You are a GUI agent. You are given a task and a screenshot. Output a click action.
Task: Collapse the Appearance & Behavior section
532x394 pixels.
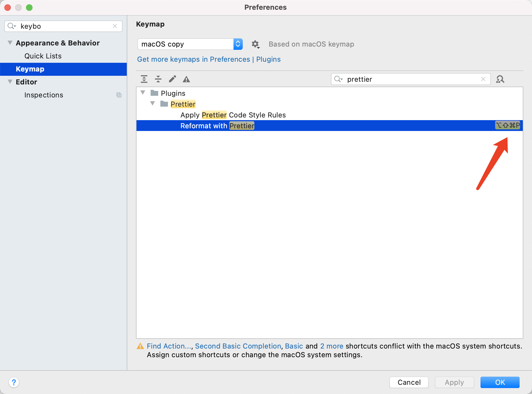[10, 42]
